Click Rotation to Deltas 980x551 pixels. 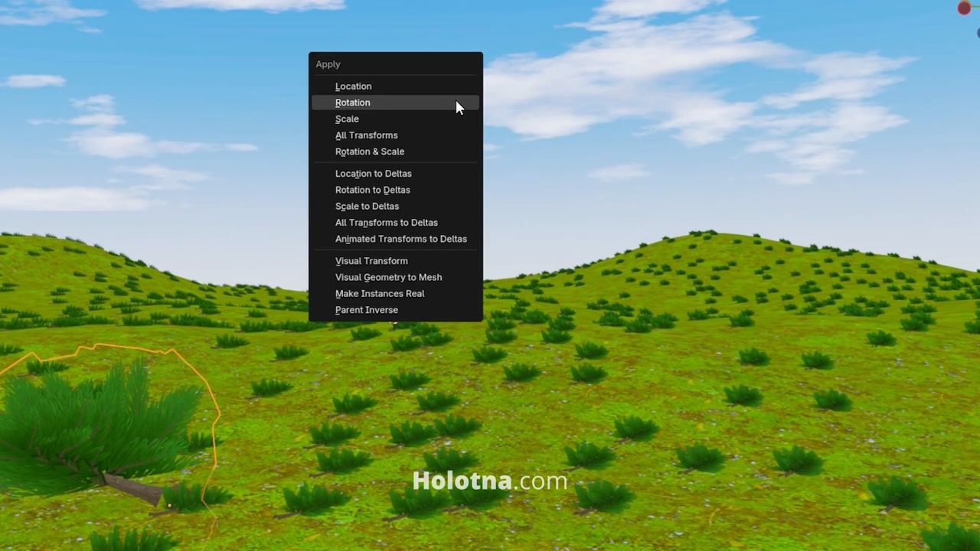pyautogui.click(x=395, y=190)
